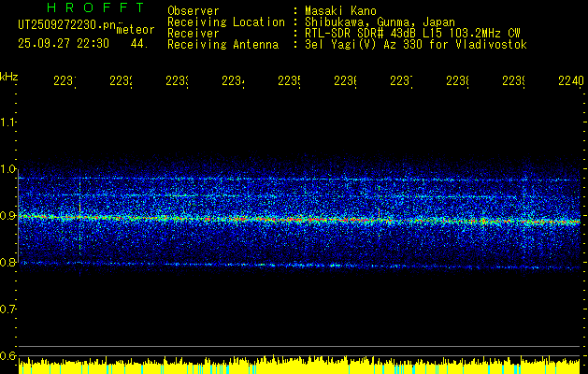
Task: Click the yellow signal level bar graph
Action: pyautogui.click(x=299, y=365)
